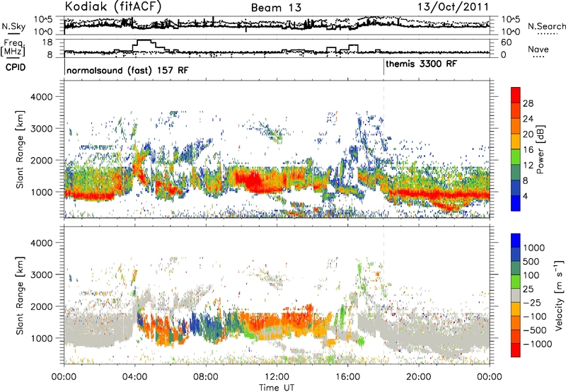Click the '-1000' Velocity colorbar tick
The image size is (566, 392).
click(x=538, y=344)
